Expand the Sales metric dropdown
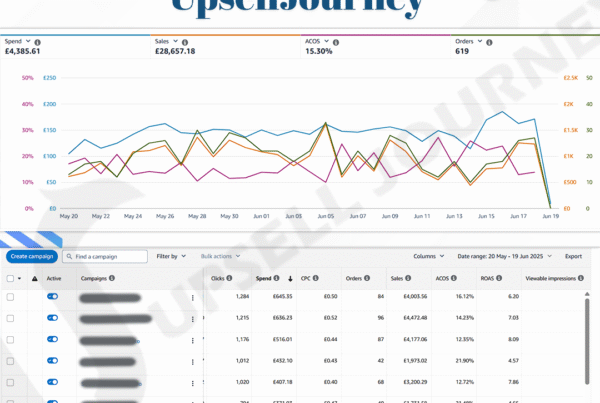Image resolution: width=600 pixels, height=403 pixels. click(x=175, y=41)
